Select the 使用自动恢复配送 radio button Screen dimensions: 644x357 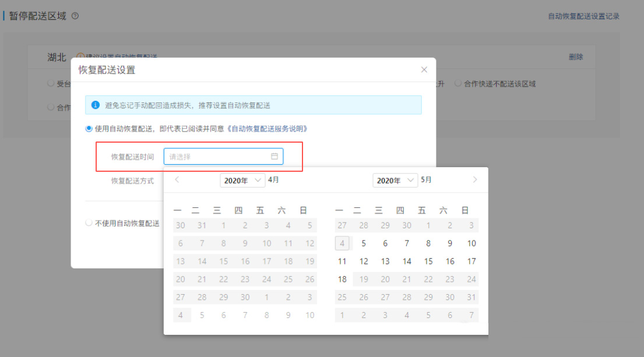[x=89, y=129]
